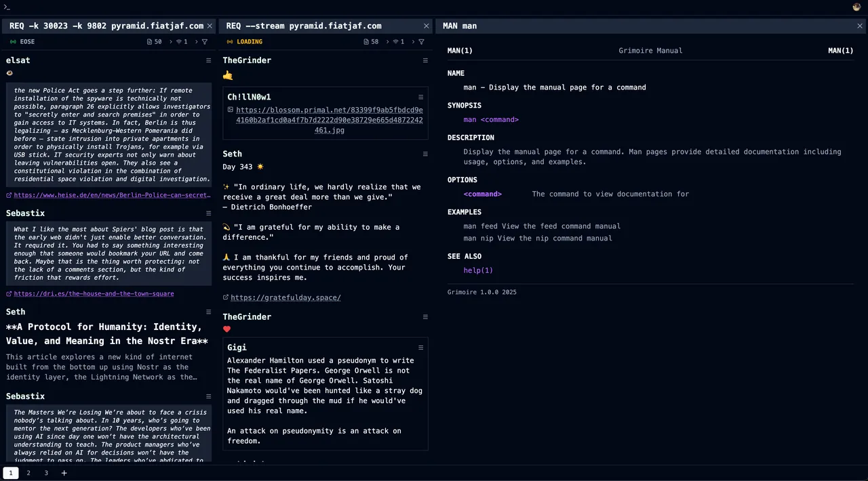Open menu for Gigi's quoted note

(420, 348)
